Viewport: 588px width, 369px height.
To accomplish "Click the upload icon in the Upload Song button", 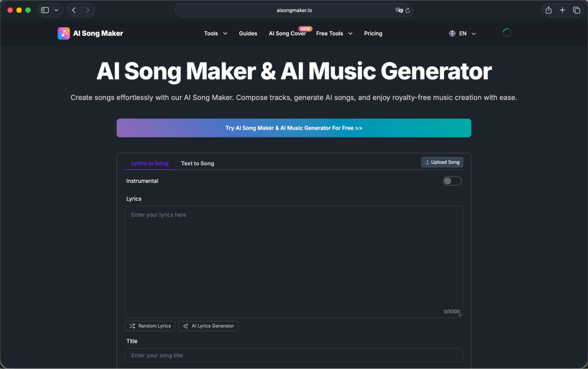I will coord(427,162).
